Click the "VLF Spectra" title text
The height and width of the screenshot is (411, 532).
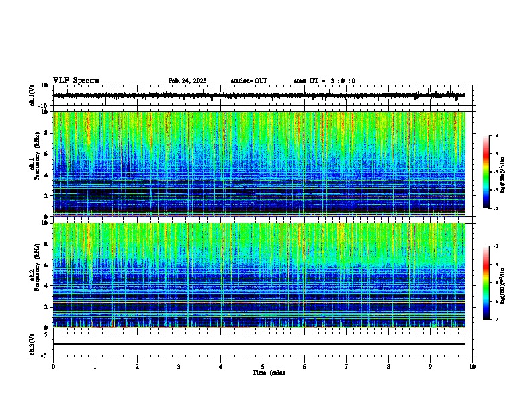click(x=76, y=81)
